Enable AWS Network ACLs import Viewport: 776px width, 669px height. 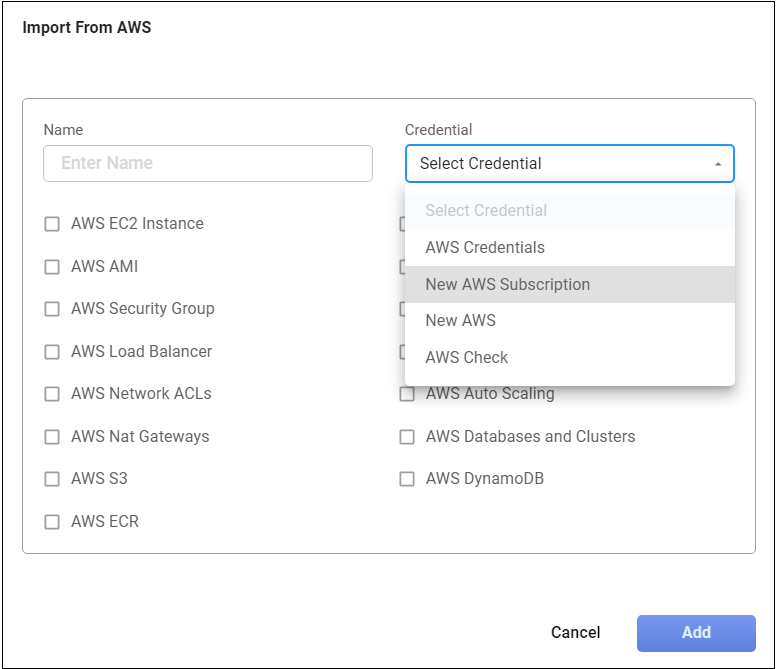[52, 394]
